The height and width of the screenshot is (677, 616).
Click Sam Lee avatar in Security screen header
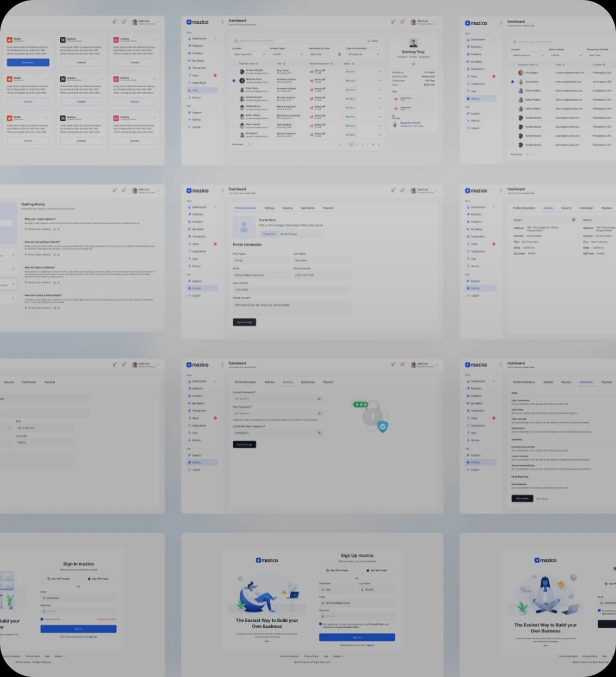pos(414,365)
